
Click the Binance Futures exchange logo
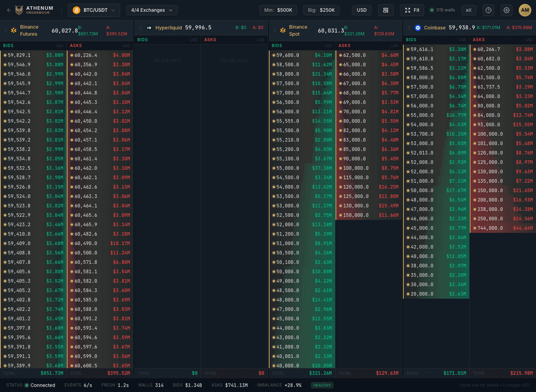14,31
